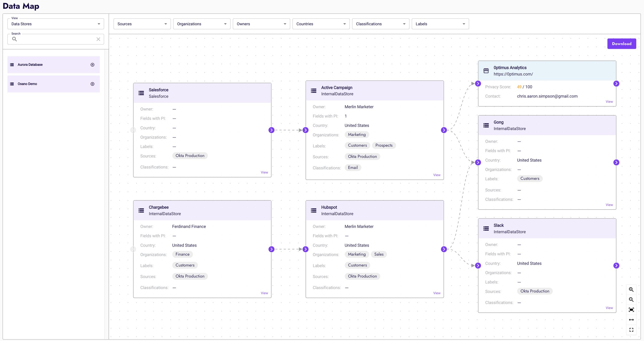644x341 pixels.
Task: Zoom out of the data map
Action: coord(631,299)
